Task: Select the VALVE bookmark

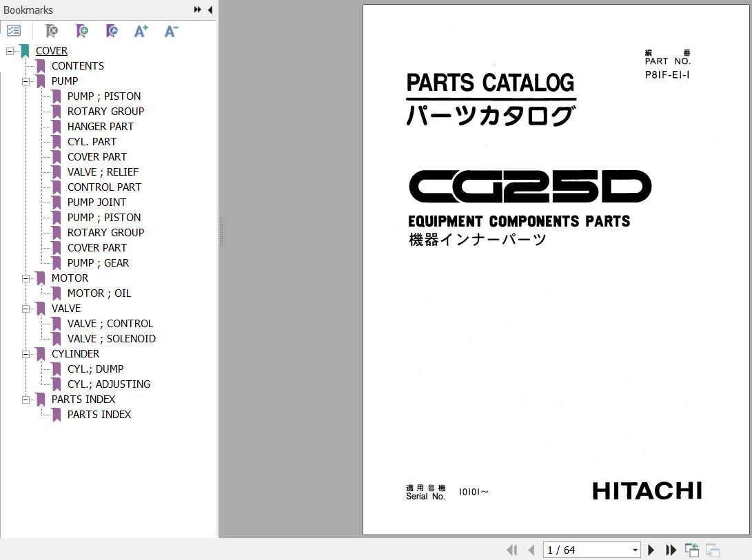Action: point(66,309)
